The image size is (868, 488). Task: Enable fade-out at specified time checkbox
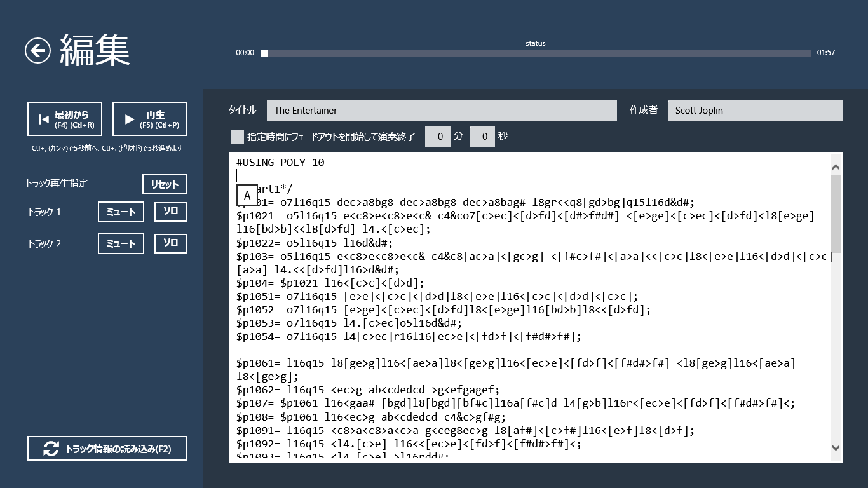[237, 137]
